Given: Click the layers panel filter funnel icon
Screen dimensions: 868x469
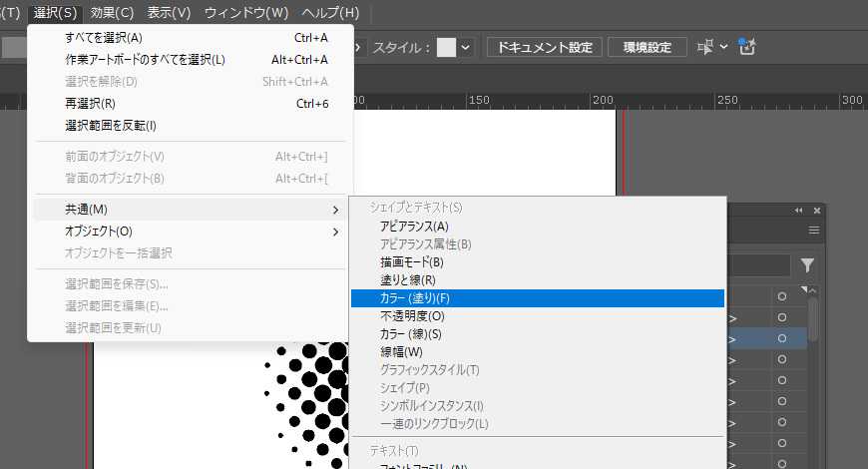Looking at the screenshot, I should click(807, 265).
